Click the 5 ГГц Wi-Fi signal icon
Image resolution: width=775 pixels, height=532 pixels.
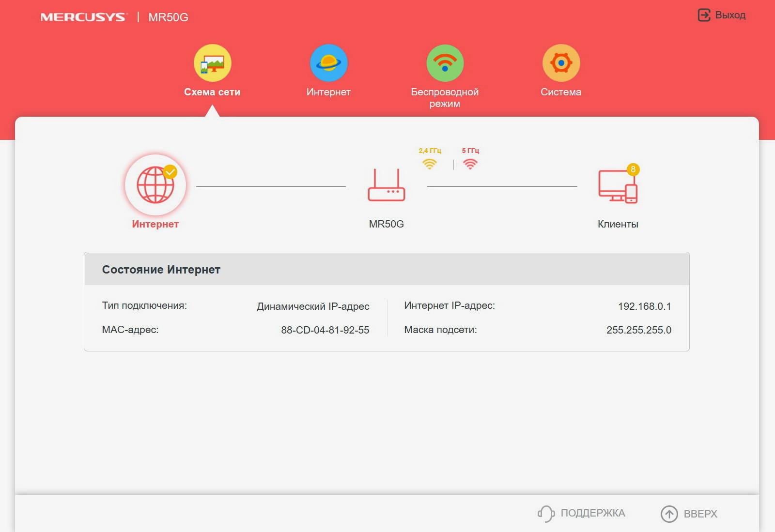click(470, 164)
